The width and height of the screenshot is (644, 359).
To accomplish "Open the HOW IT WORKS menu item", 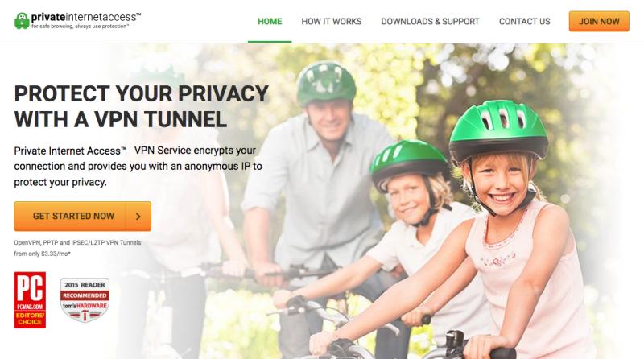I will pyautogui.click(x=332, y=22).
